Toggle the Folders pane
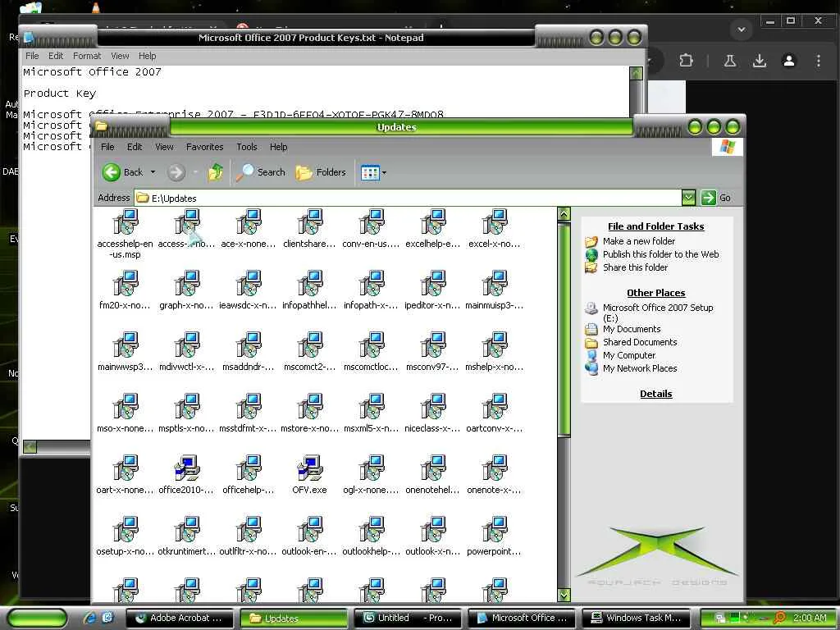Screen dimensions: 840x630 [321, 172]
